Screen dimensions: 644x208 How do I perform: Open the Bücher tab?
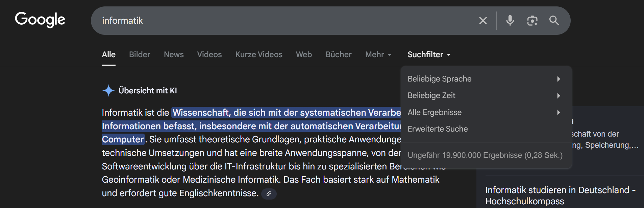[x=339, y=54]
